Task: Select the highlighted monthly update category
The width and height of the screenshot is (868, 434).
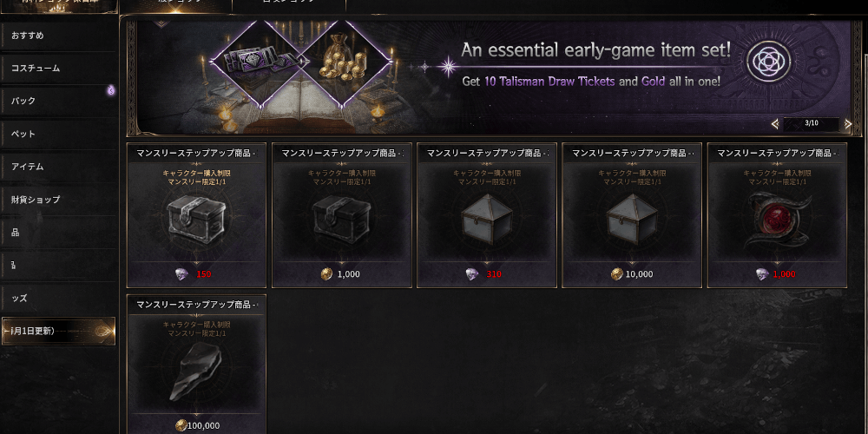Action: click(57, 331)
